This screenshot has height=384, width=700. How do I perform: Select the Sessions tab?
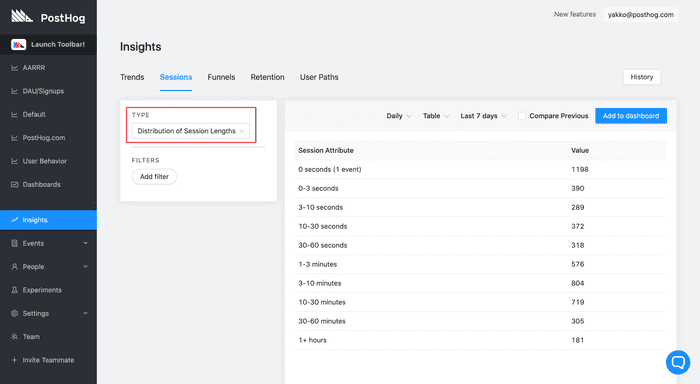tap(176, 77)
